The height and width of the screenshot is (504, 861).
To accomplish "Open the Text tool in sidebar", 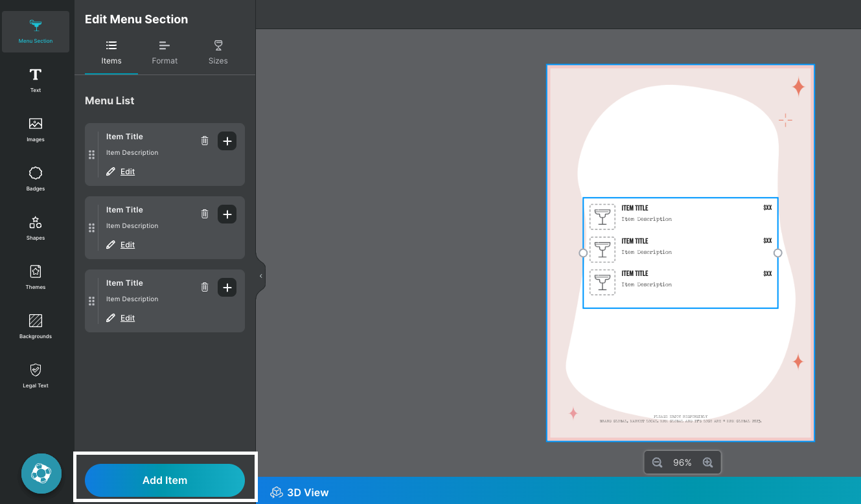I will click(36, 80).
